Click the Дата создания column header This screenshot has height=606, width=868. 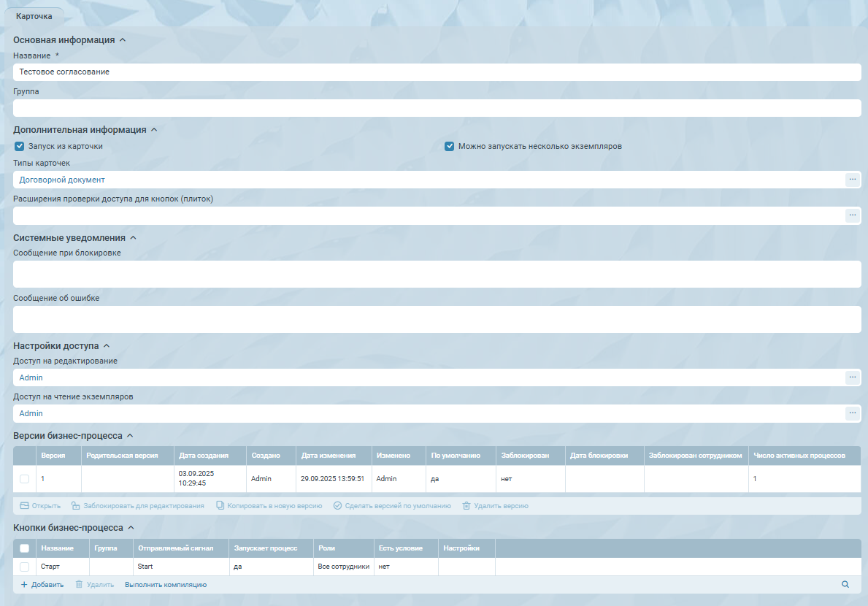click(203, 456)
